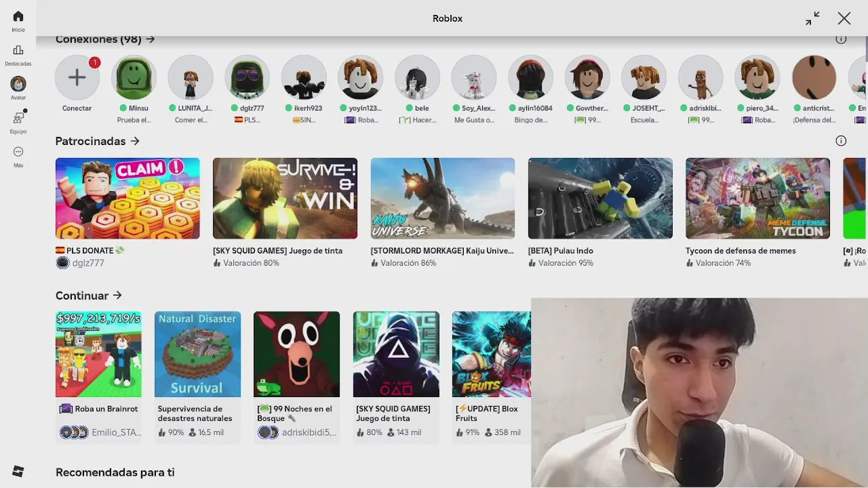The image size is (868, 488).
Task: Continue Roba un Brainrot game thumbnail
Action: point(98,354)
